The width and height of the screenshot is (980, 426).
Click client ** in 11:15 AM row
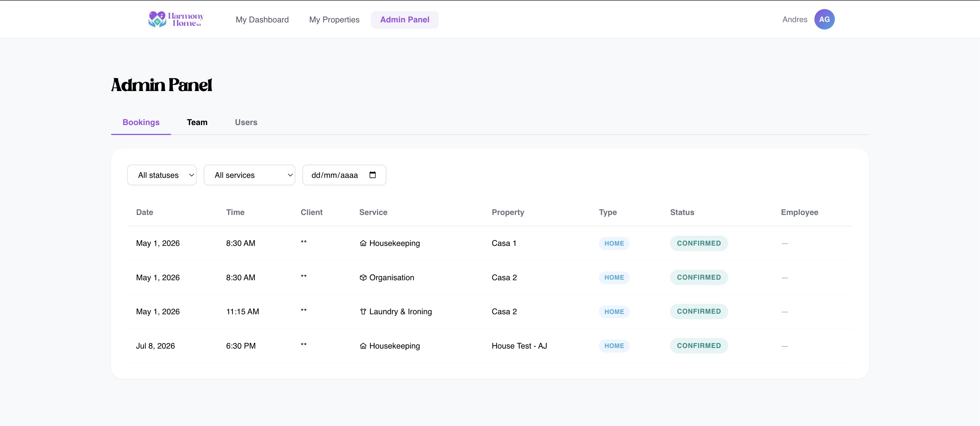304,311
